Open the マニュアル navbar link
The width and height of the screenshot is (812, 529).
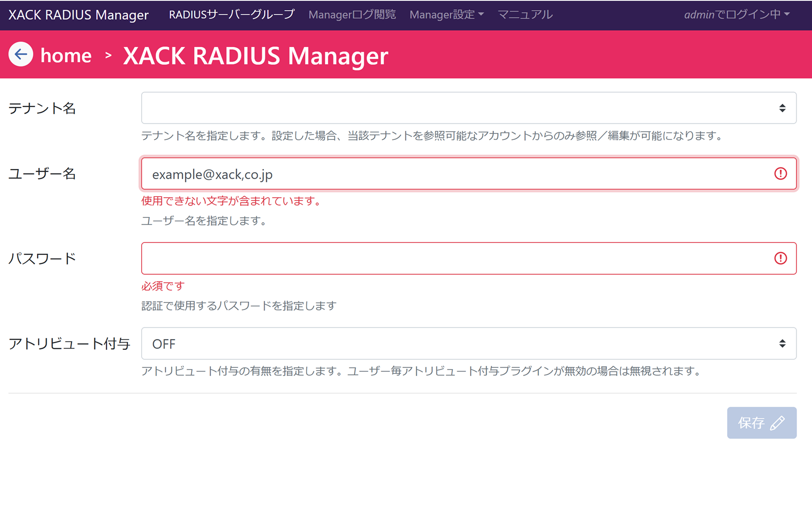pos(525,14)
